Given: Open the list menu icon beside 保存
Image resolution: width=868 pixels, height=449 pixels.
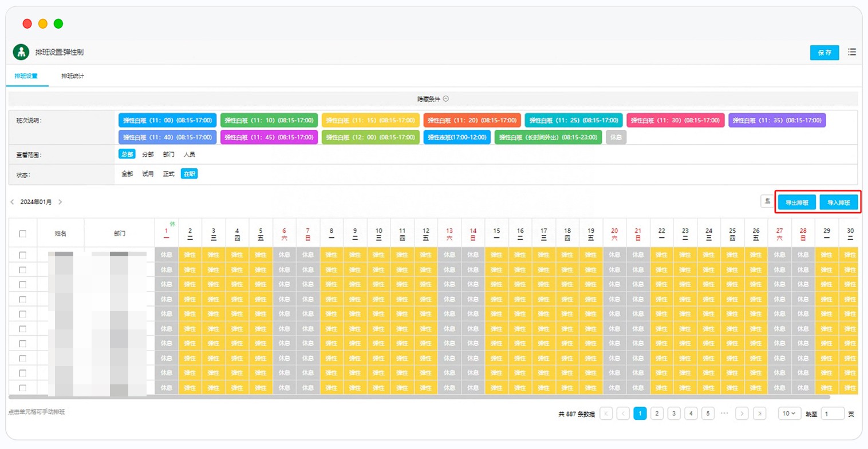Looking at the screenshot, I should pyautogui.click(x=852, y=52).
